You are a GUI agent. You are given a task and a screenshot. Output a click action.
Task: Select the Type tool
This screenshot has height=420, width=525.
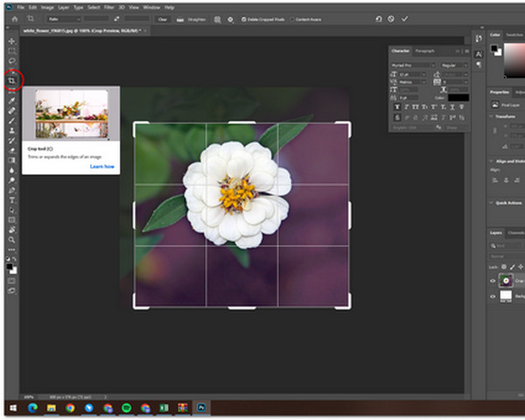point(11,200)
